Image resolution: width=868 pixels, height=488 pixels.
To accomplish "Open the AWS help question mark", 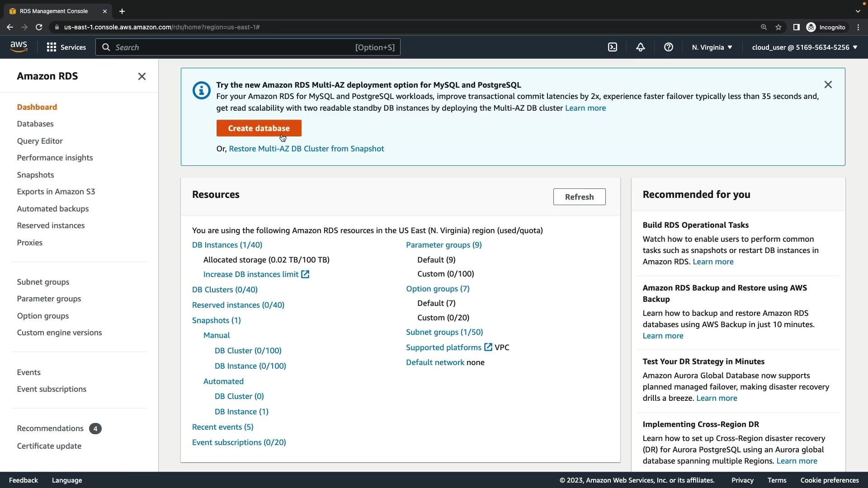I will coord(669,47).
